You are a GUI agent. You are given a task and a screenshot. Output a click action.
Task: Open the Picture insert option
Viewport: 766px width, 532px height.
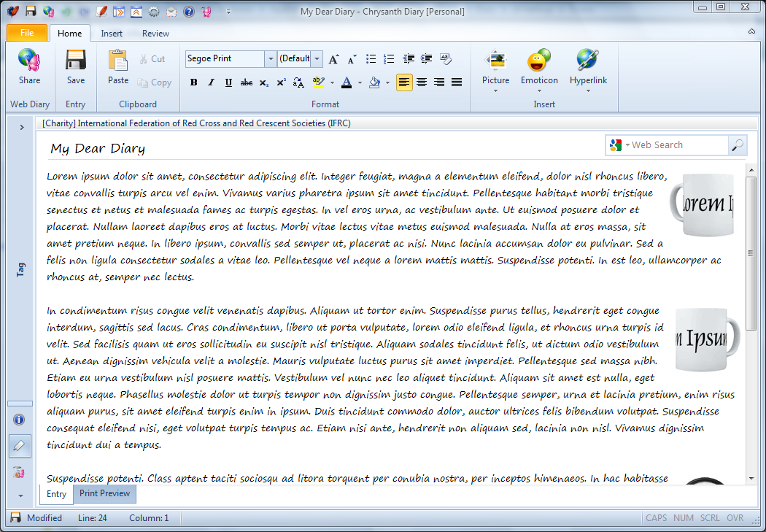click(495, 68)
